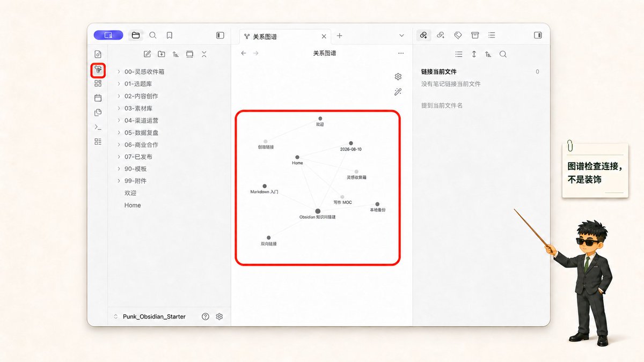Select the 双向链接 node in the graph

pyautogui.click(x=269, y=238)
